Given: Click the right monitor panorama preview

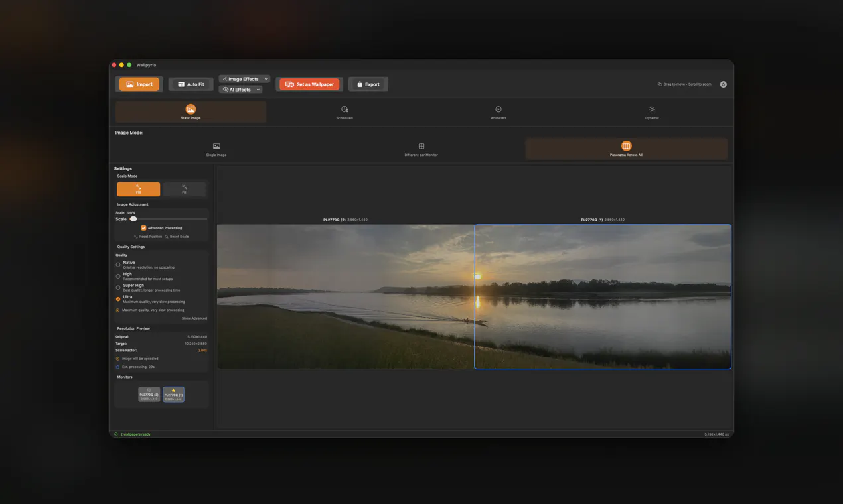Looking at the screenshot, I should pos(603,296).
